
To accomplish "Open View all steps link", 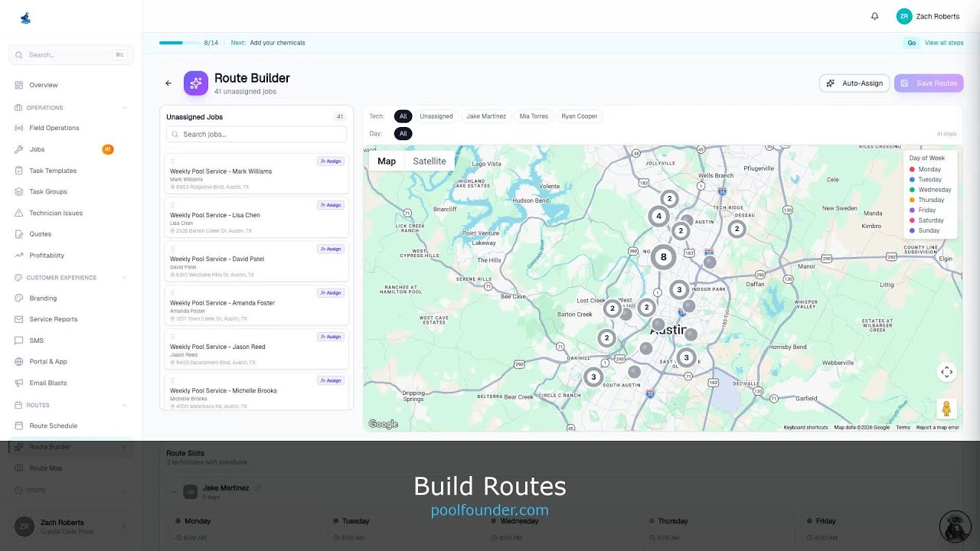I will [x=944, y=43].
